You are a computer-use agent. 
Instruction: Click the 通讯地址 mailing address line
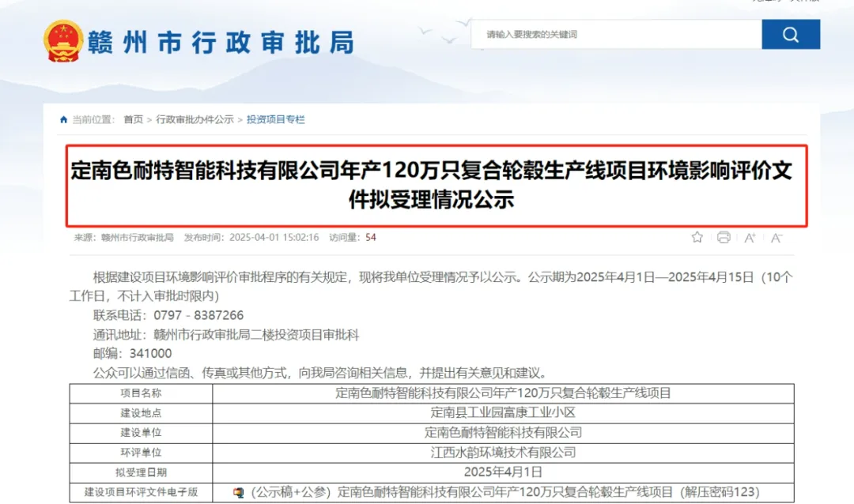pos(226,335)
